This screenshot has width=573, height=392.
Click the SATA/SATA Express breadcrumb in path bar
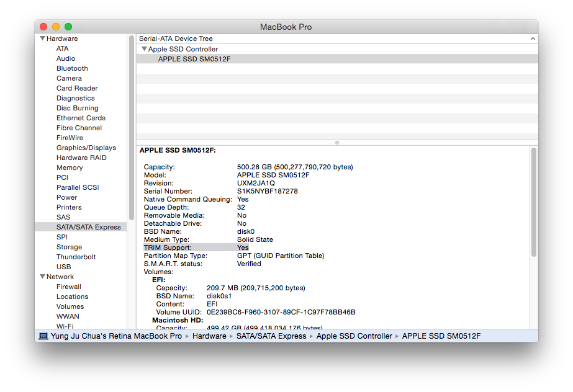point(271,336)
